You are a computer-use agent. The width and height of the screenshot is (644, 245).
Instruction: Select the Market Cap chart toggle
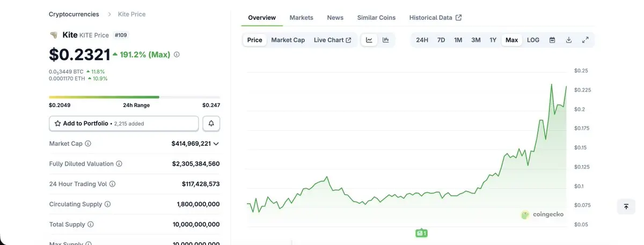pyautogui.click(x=288, y=40)
